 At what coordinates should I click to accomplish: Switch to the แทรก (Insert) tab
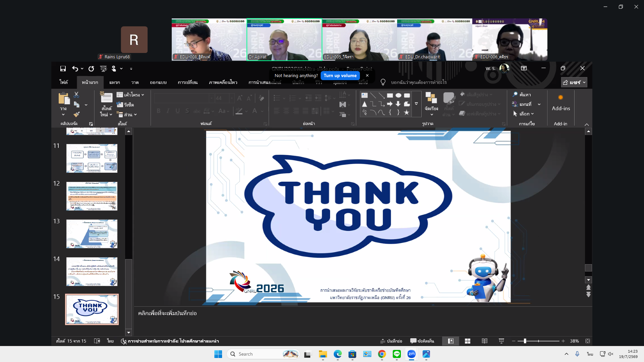[x=114, y=82]
